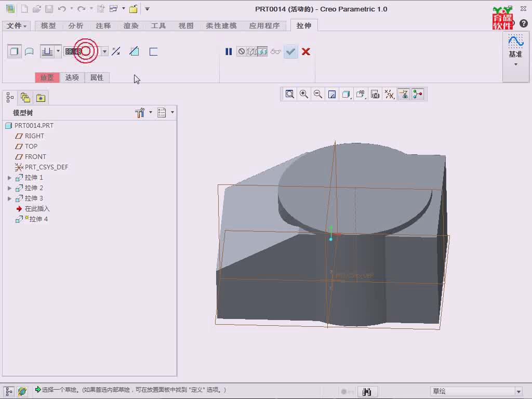Click the Open file icon

click(x=37, y=9)
